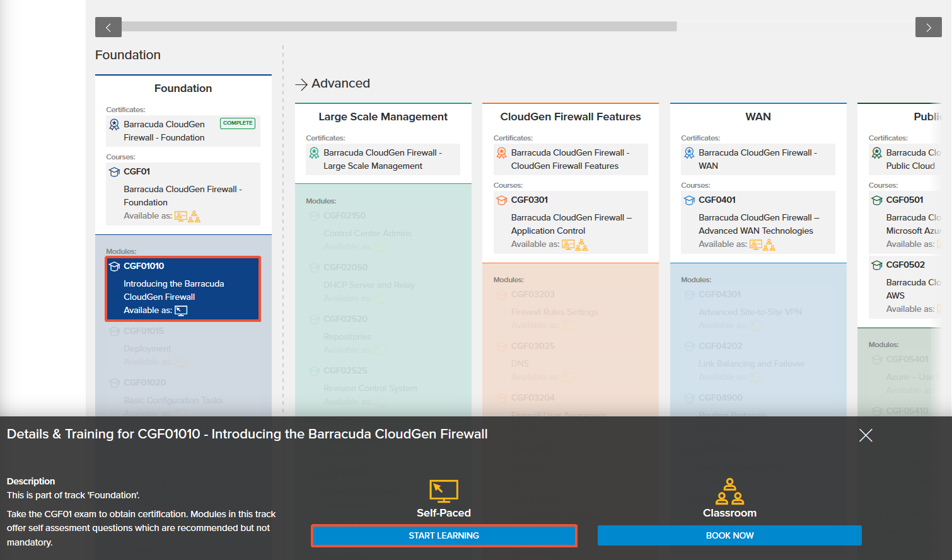Click the Large Scale Management track heading
This screenshot has width=952, height=560.
tap(383, 117)
